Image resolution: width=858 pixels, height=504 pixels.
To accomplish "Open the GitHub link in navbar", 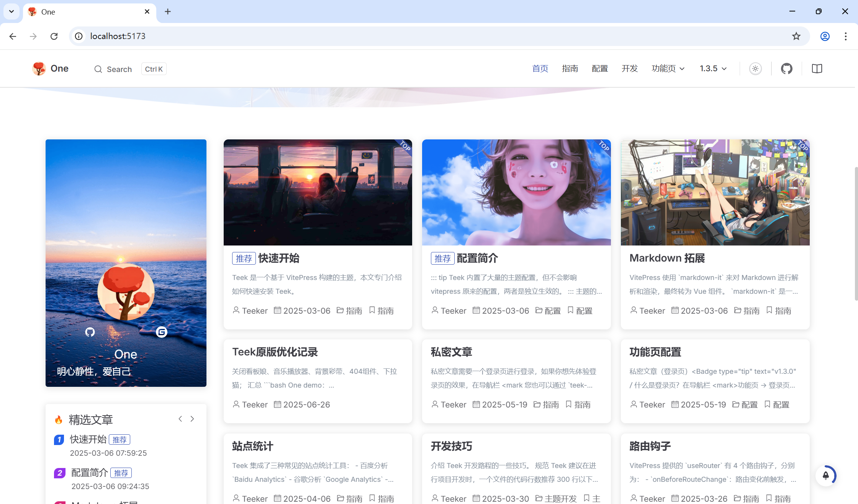I will coord(787,69).
